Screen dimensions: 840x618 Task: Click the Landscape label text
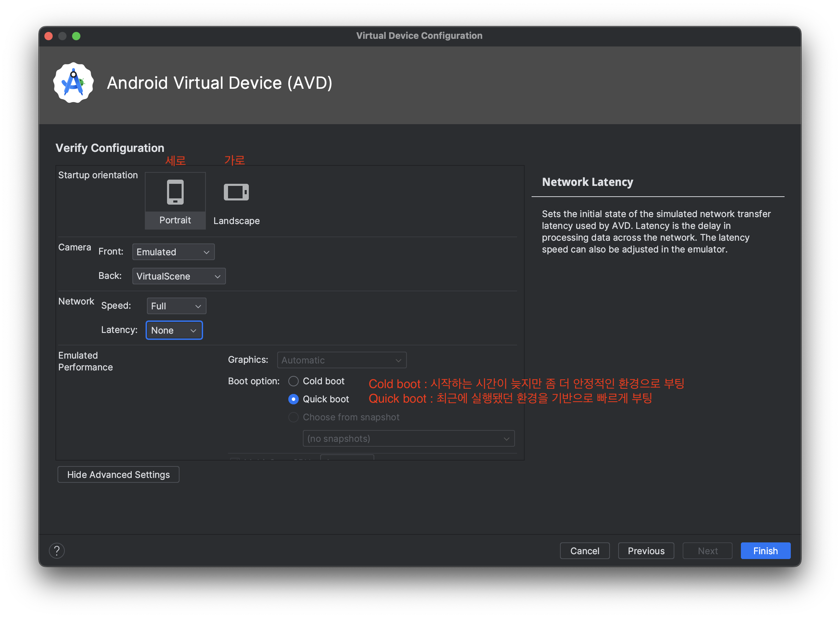point(236,221)
